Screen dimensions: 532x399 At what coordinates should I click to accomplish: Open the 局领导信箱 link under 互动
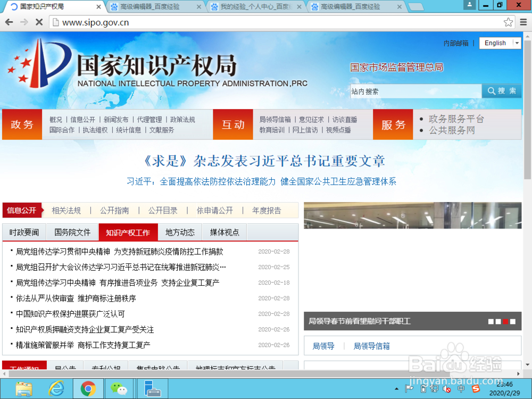point(275,120)
